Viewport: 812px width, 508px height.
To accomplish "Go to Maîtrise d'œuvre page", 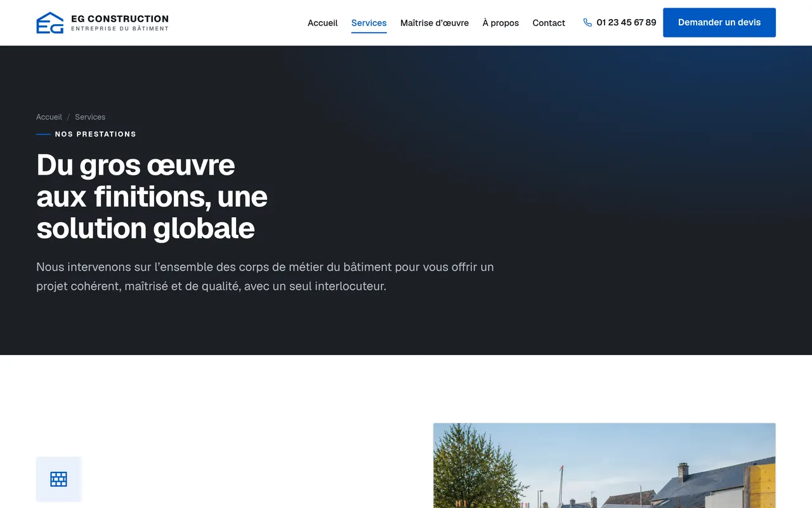I will (x=435, y=23).
